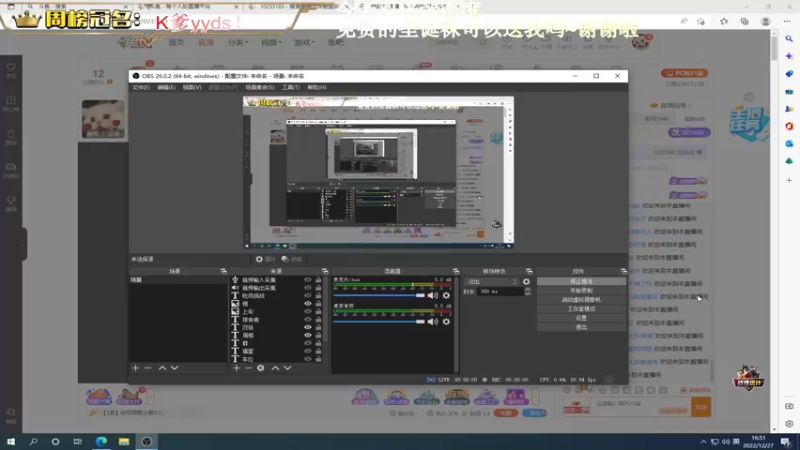Remove selected scene with minus button
This screenshot has height=450, width=800.
147,368
